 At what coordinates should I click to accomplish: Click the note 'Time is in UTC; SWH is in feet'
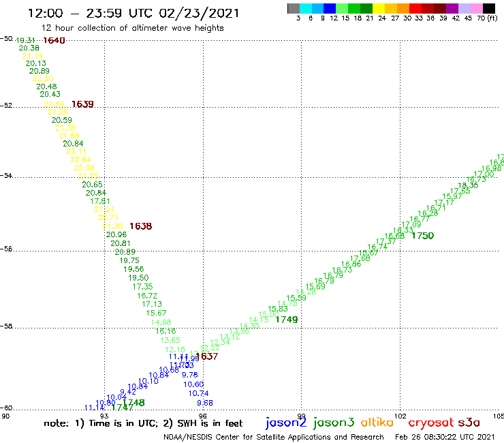(x=143, y=423)
